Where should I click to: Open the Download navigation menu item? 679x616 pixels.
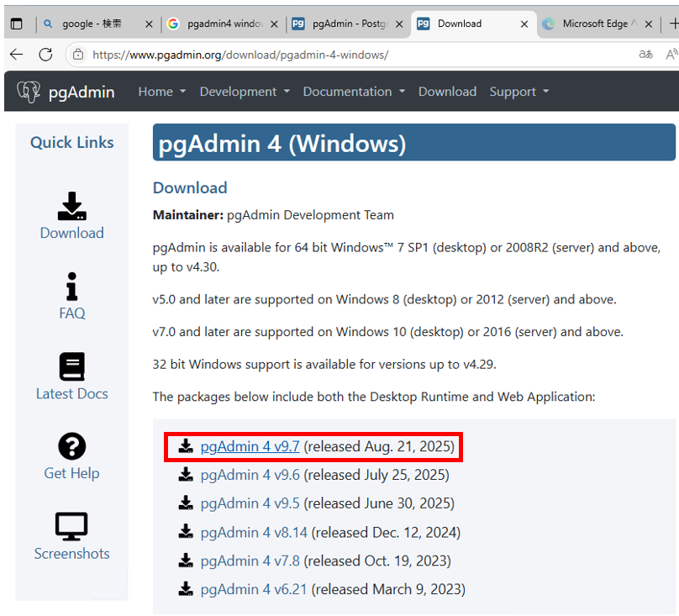[447, 92]
